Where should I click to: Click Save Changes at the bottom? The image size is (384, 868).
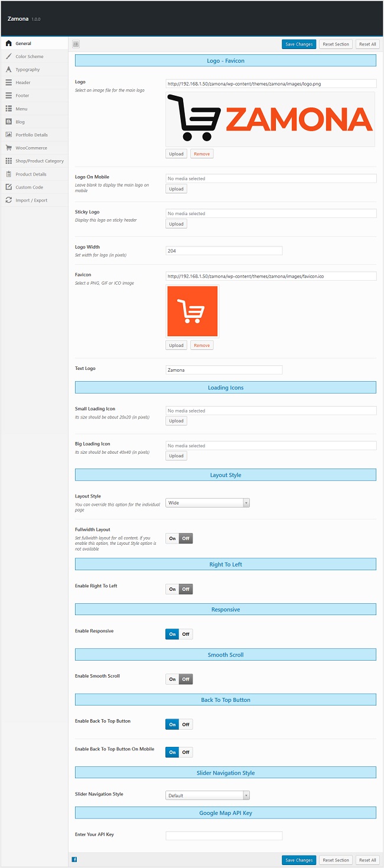tap(299, 860)
